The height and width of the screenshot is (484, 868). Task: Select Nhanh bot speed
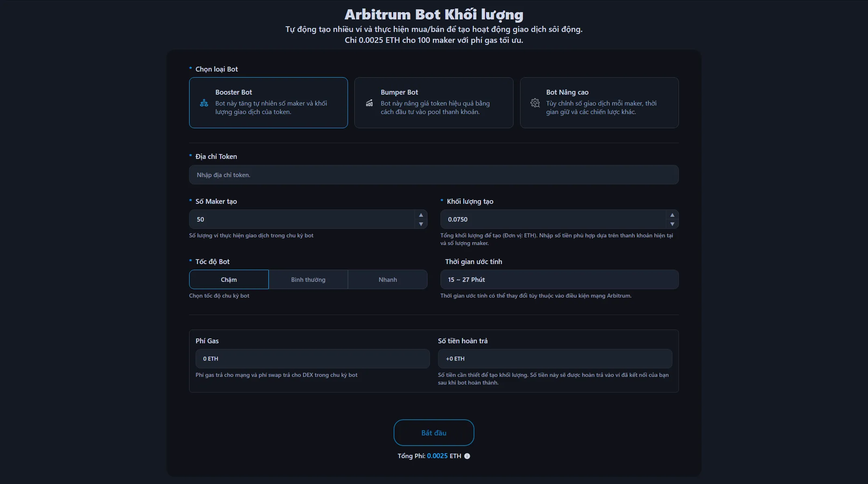tap(388, 279)
